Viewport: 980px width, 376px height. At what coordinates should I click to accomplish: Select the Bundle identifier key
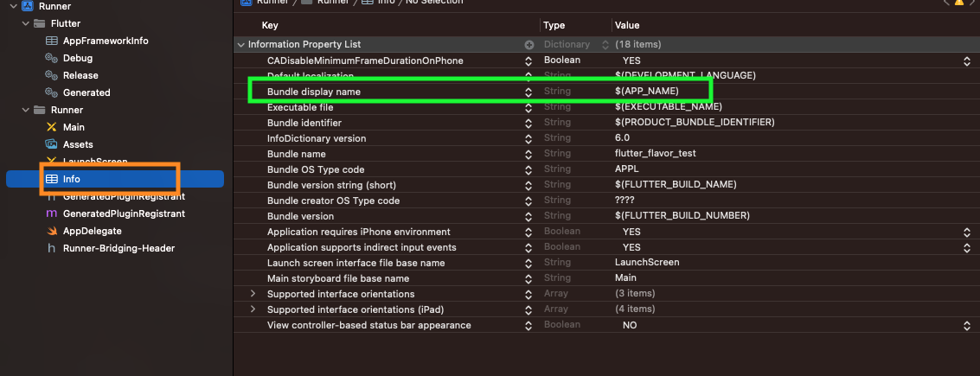click(304, 123)
